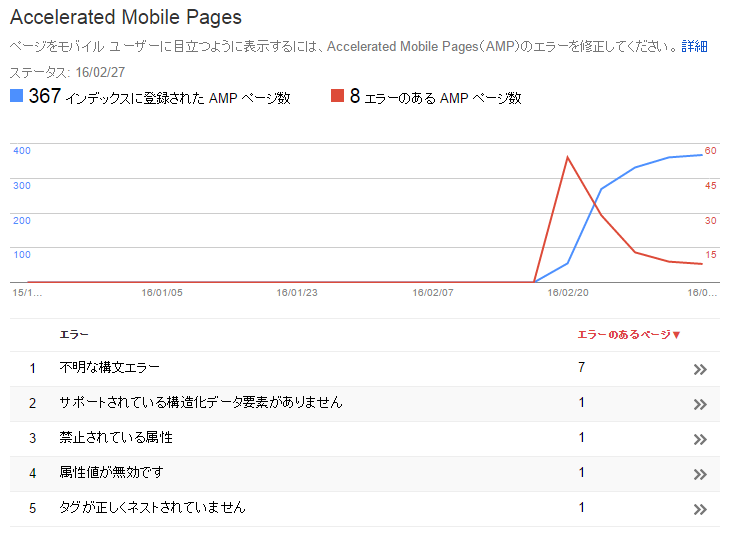737x534 pixels.
Task: Click the 300 value on left chart axis
Action: [x=22, y=186]
